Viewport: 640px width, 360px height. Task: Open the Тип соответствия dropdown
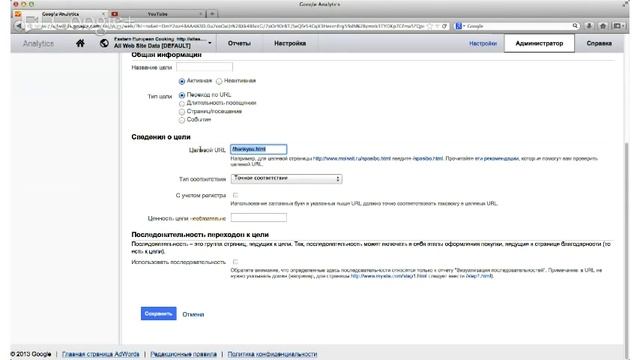(x=286, y=179)
